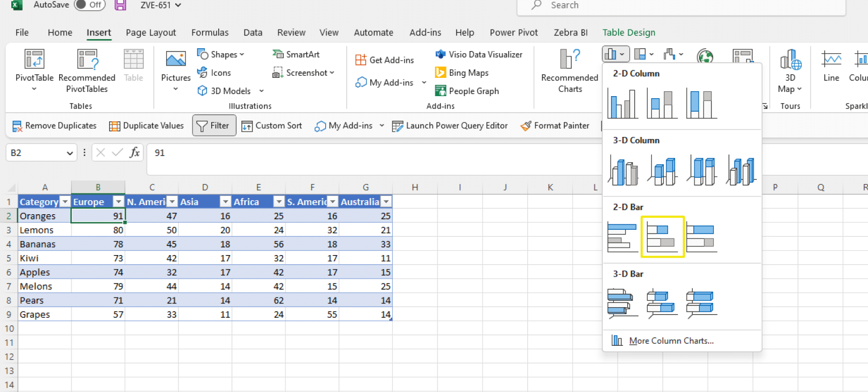Select the Grapes cell
868x392 pixels.
coord(45,315)
